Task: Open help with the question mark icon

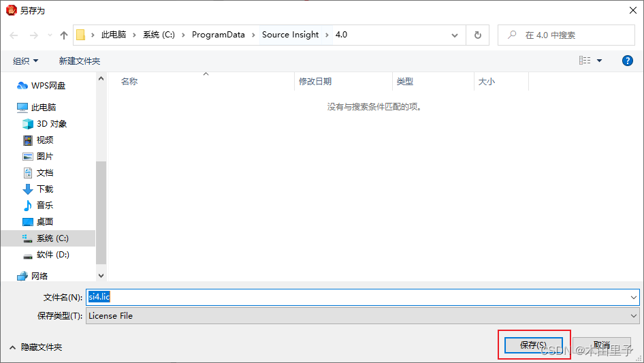Action: [627, 61]
